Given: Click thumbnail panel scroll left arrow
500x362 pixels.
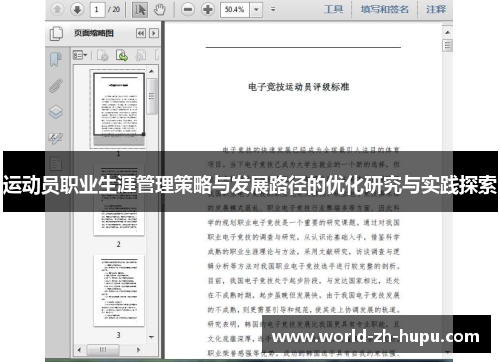Looking at the screenshot, I should pyautogui.click(x=79, y=350).
